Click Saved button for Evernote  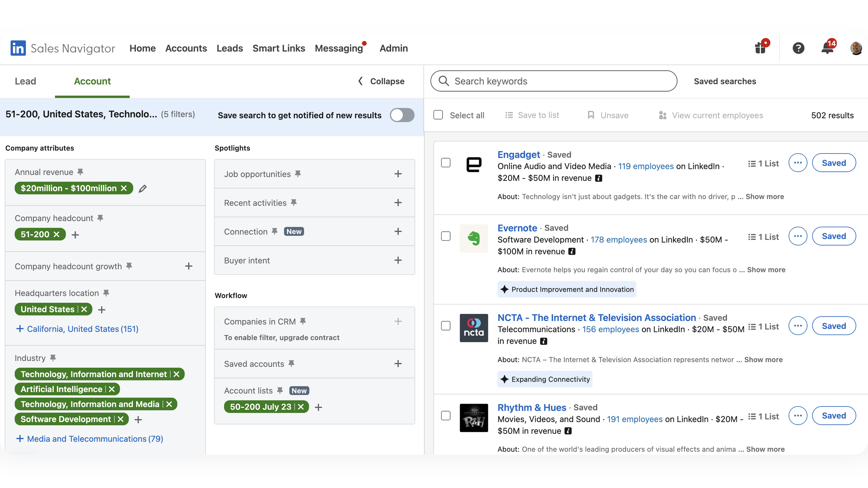pos(834,236)
